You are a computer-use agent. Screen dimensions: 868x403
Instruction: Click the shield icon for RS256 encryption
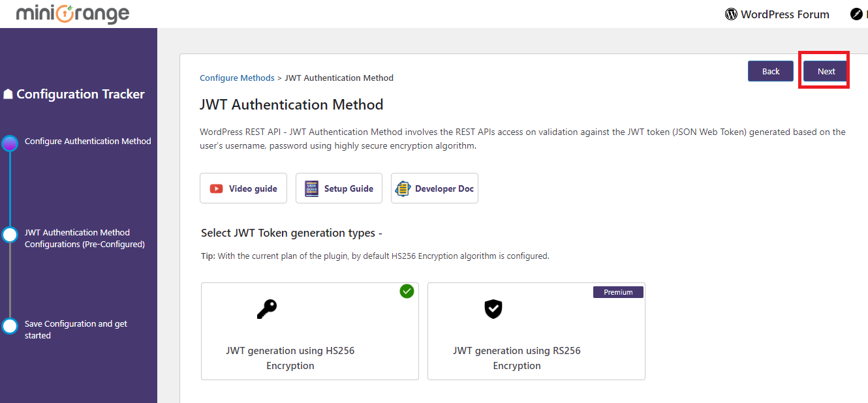pos(493,309)
